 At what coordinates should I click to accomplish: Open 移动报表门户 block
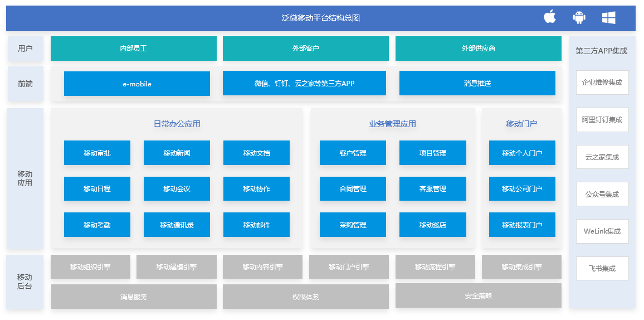[x=522, y=225]
